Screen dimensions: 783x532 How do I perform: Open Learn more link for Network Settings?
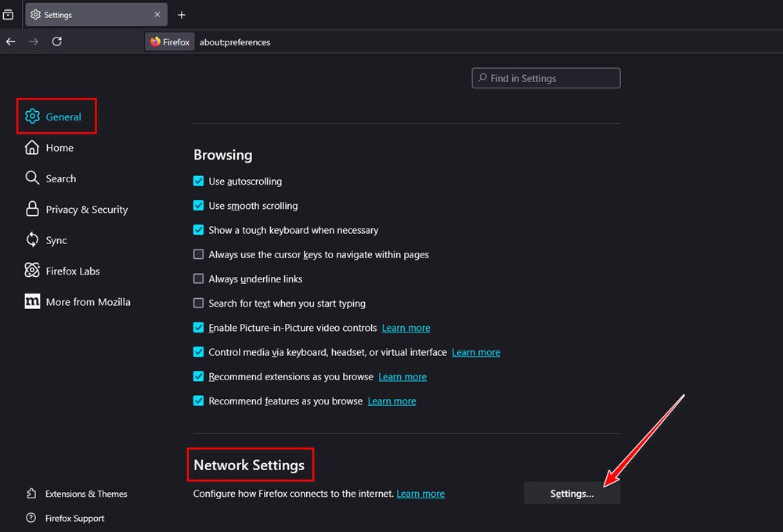tap(420, 494)
